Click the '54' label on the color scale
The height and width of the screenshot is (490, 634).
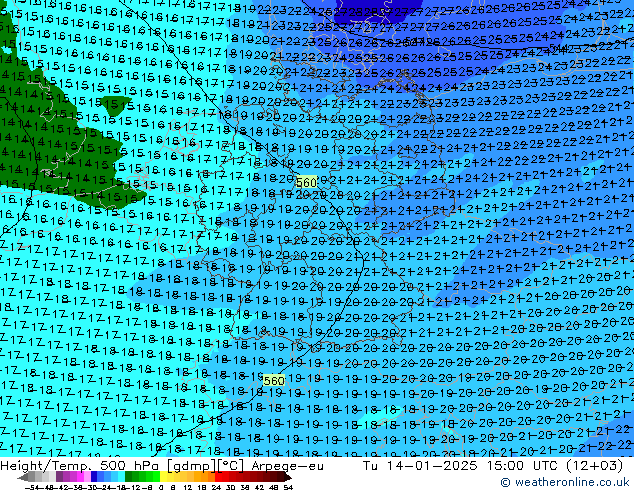(288, 488)
